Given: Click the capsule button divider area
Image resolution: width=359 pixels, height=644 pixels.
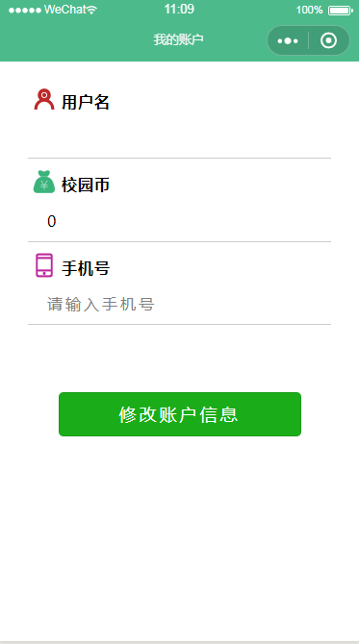Looking at the screenshot, I should (x=308, y=40).
